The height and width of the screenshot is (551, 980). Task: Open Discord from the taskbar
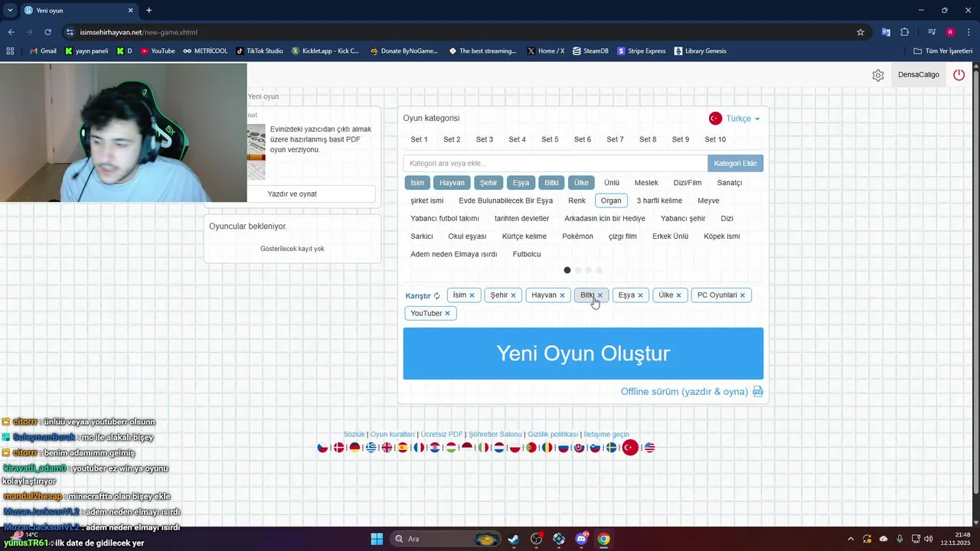[581, 539]
